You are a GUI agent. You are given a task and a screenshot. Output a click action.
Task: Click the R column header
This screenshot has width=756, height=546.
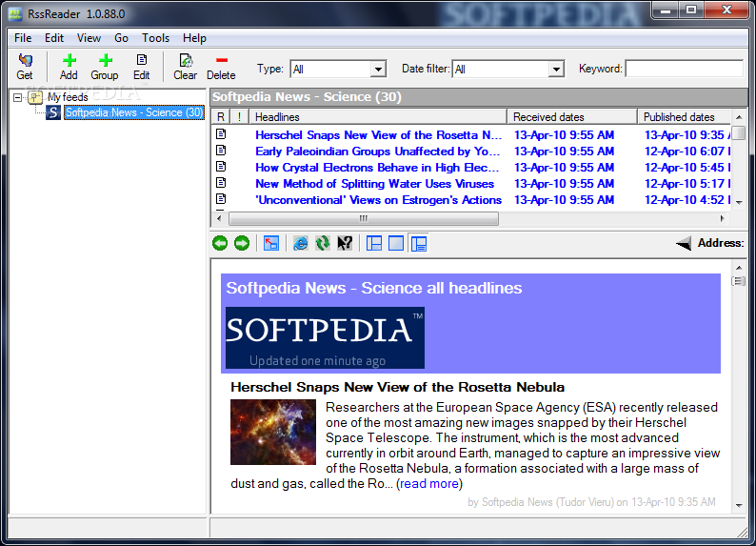(x=221, y=116)
